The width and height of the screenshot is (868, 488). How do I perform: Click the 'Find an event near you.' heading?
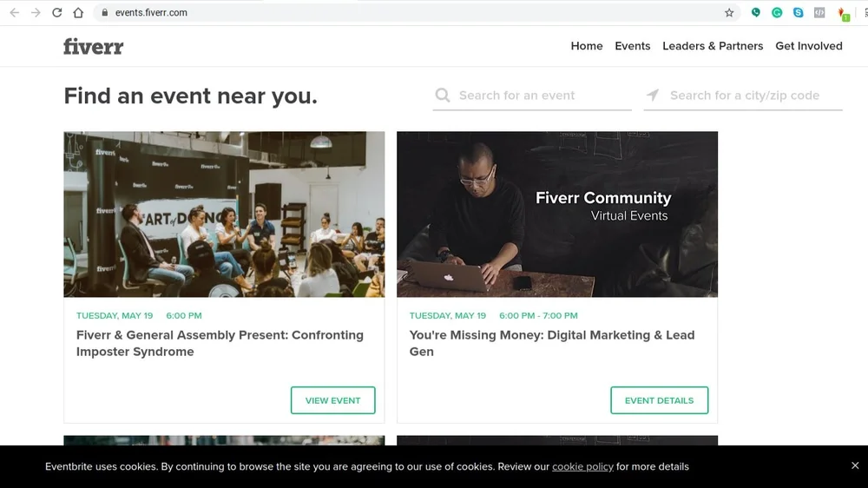click(x=190, y=96)
